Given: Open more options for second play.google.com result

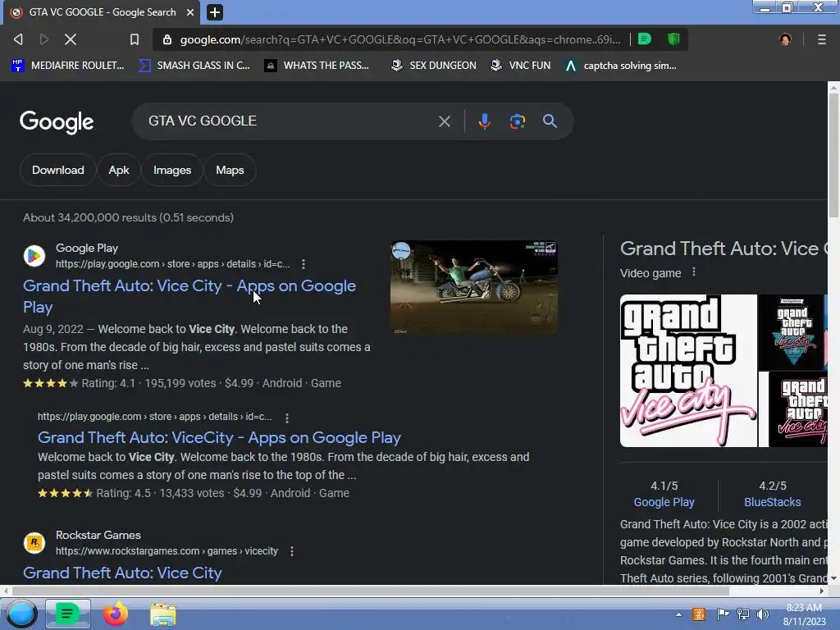Looking at the screenshot, I should 287,418.
